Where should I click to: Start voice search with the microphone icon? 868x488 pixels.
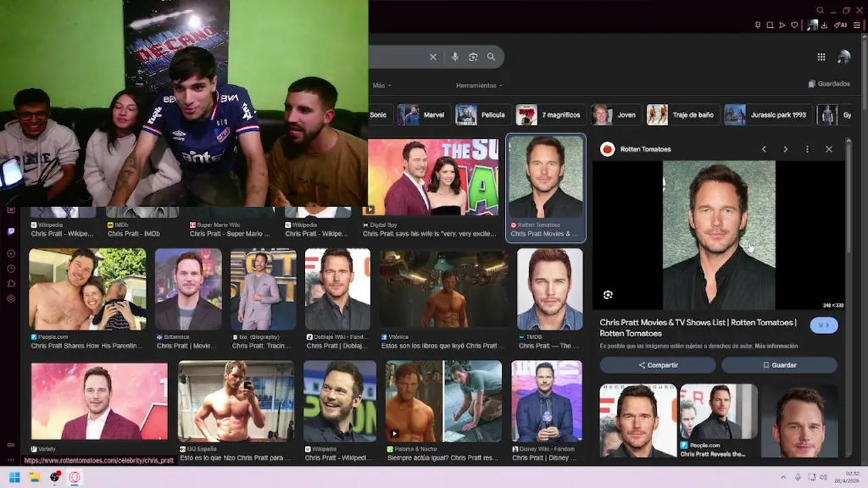(455, 57)
